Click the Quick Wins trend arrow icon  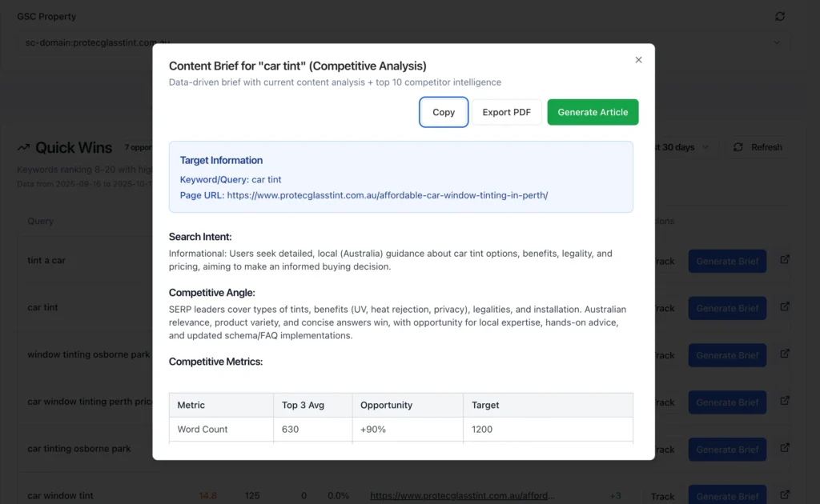click(x=23, y=147)
